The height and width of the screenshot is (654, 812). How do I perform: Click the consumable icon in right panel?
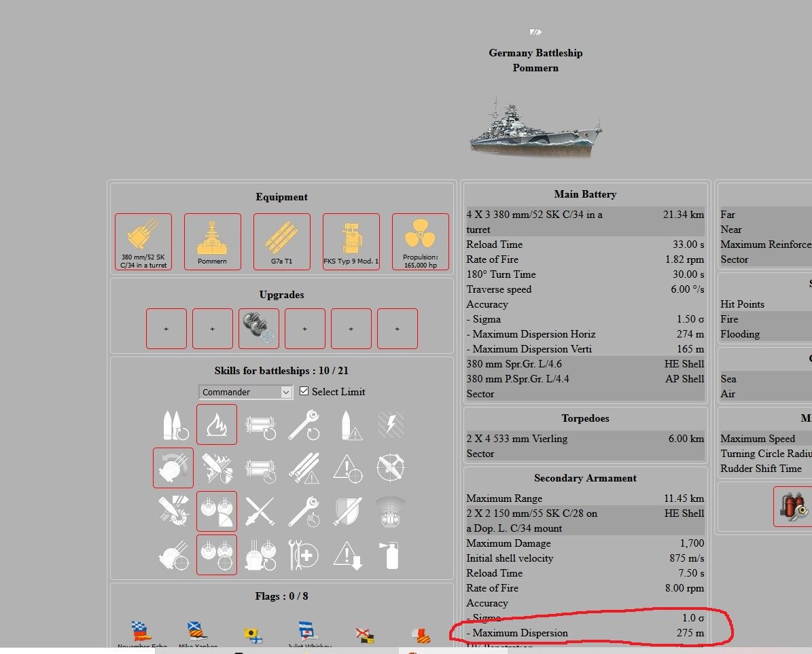[792, 505]
